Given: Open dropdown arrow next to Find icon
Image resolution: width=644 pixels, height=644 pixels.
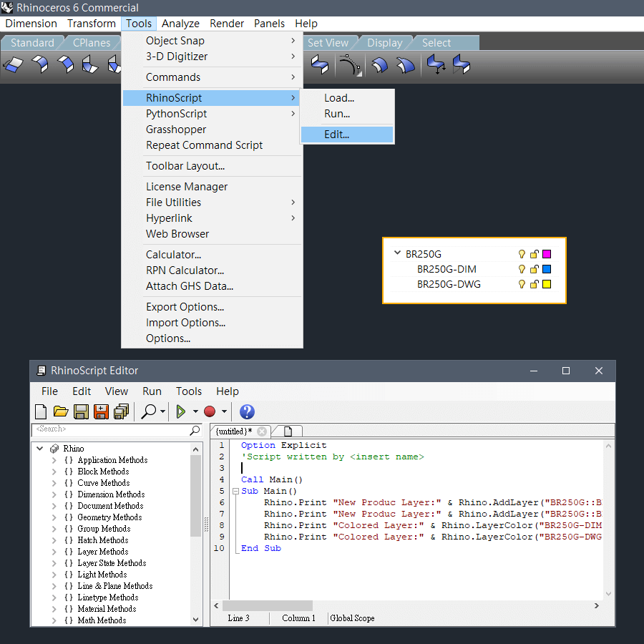Looking at the screenshot, I should pyautogui.click(x=162, y=411).
